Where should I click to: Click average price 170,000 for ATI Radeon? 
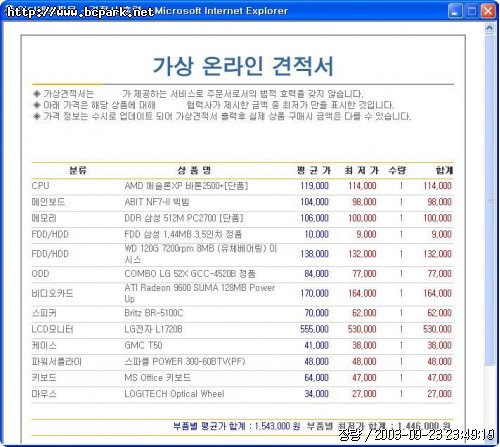(314, 293)
